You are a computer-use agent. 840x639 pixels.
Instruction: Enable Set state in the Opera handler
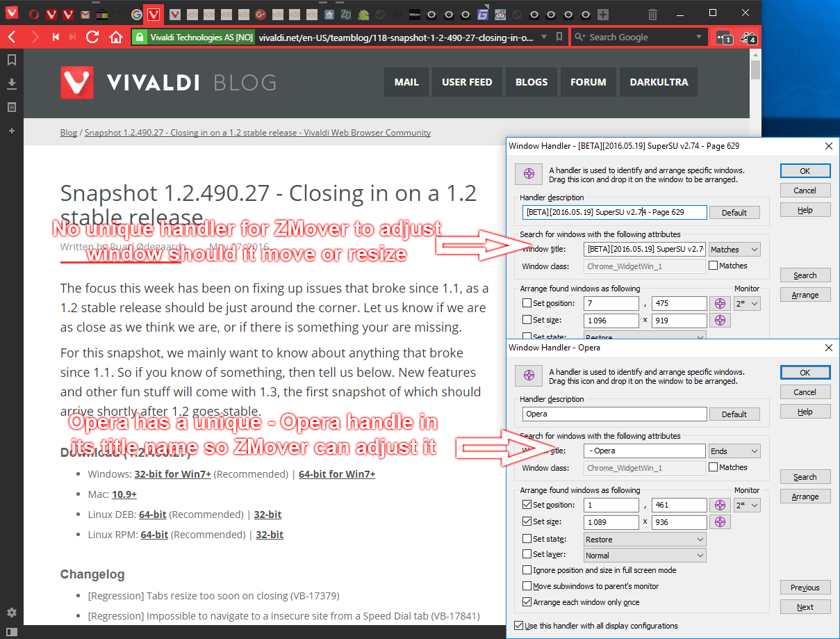coord(527,539)
